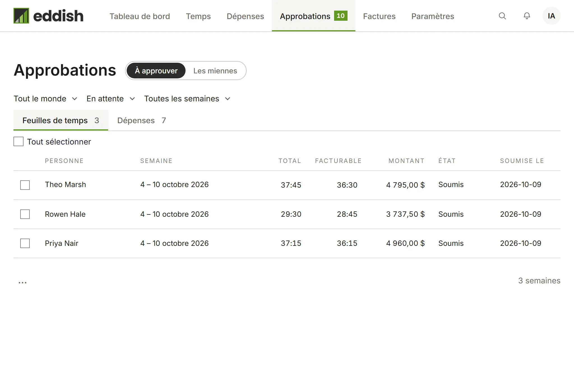
Task: Go to Factures page
Action: 379,16
